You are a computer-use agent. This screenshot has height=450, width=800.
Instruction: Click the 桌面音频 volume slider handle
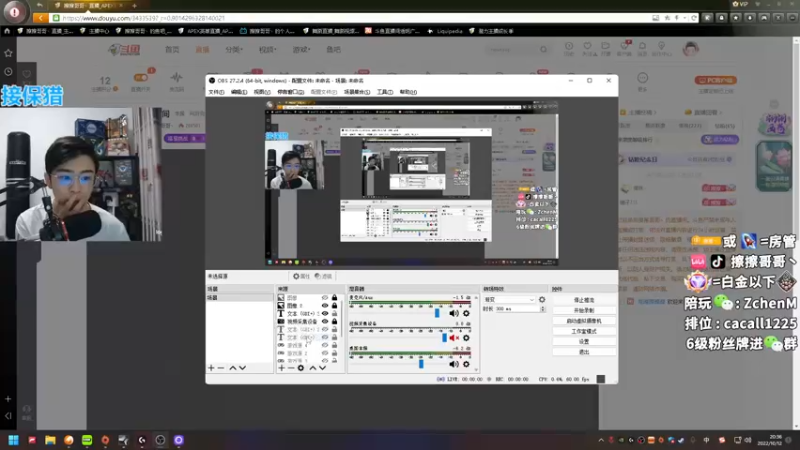click(x=421, y=363)
